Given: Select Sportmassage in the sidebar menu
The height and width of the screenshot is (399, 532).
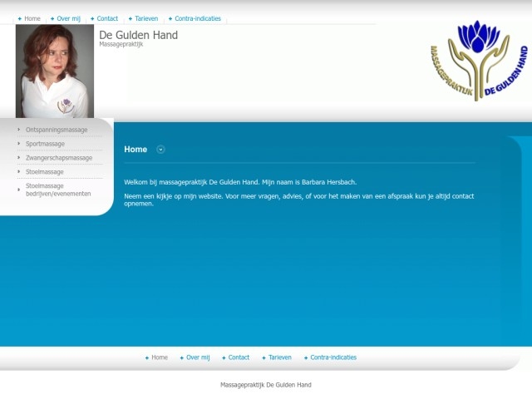Looking at the screenshot, I should [45, 144].
